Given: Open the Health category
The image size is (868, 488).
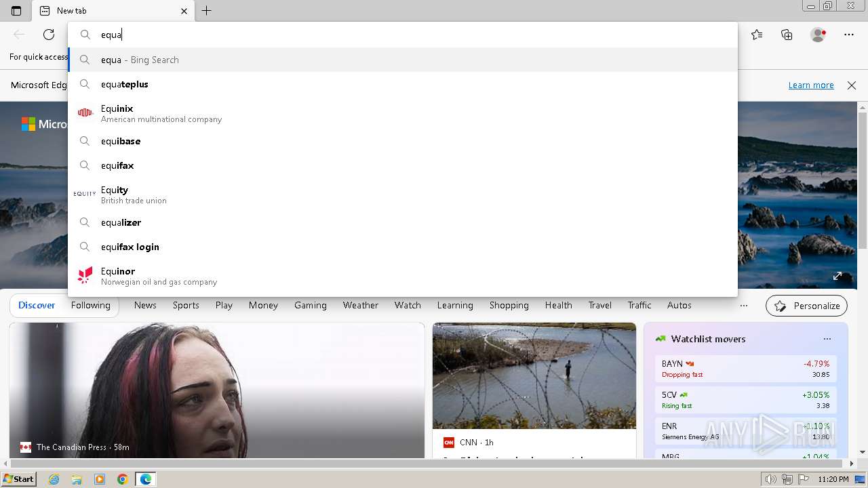Looking at the screenshot, I should point(558,306).
